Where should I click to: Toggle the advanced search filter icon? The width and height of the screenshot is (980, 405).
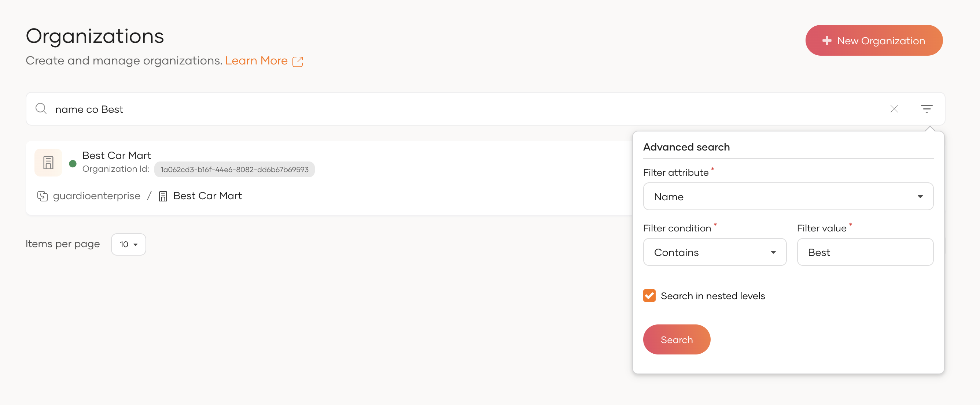click(926, 109)
